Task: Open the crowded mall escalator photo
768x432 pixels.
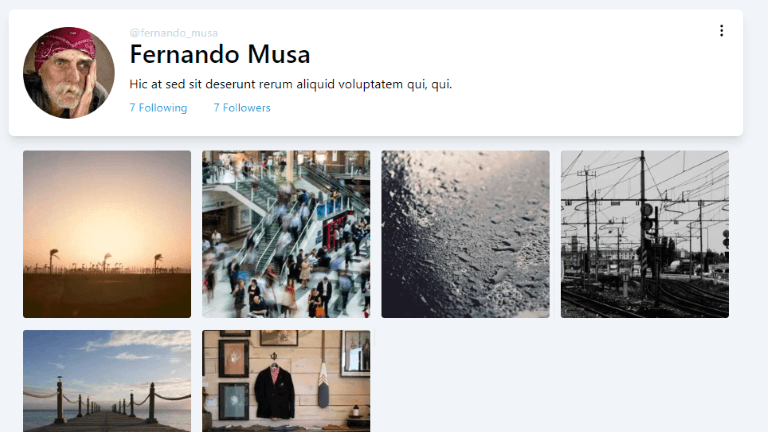Action: 286,234
